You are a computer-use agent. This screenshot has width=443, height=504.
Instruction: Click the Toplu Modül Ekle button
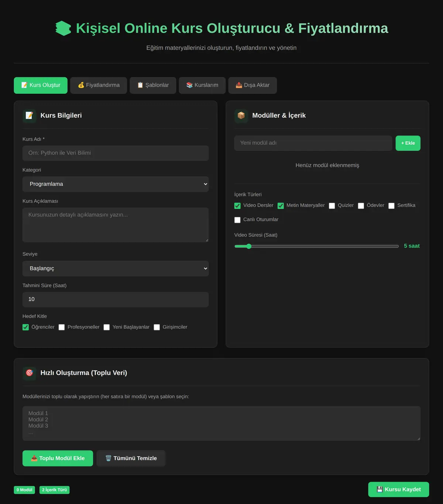[x=58, y=458]
